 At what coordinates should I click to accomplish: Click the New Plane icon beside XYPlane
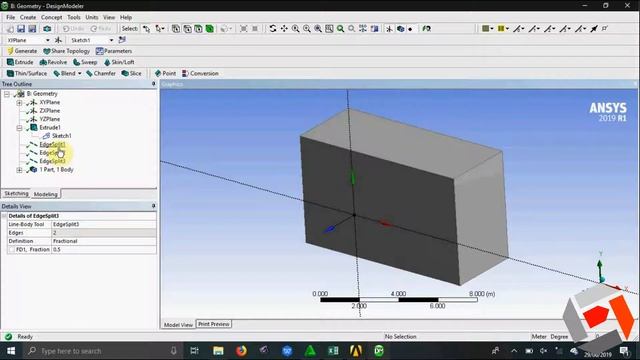[x=58, y=40]
